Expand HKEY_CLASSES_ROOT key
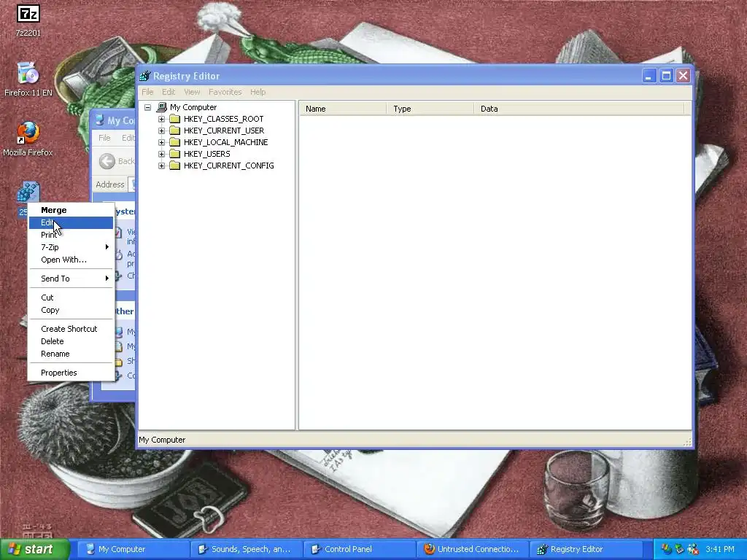Screen dimensions: 747x560 coord(161,119)
